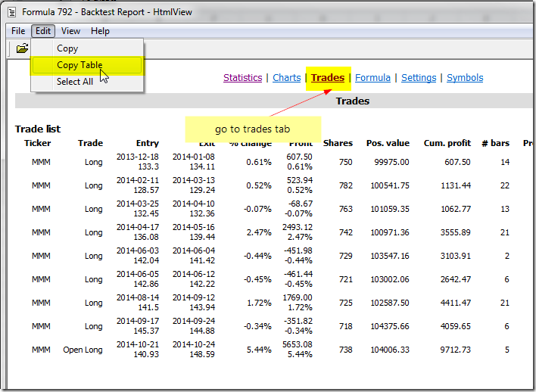
Task: Select Copy Table menu entry
Action: (x=79, y=65)
